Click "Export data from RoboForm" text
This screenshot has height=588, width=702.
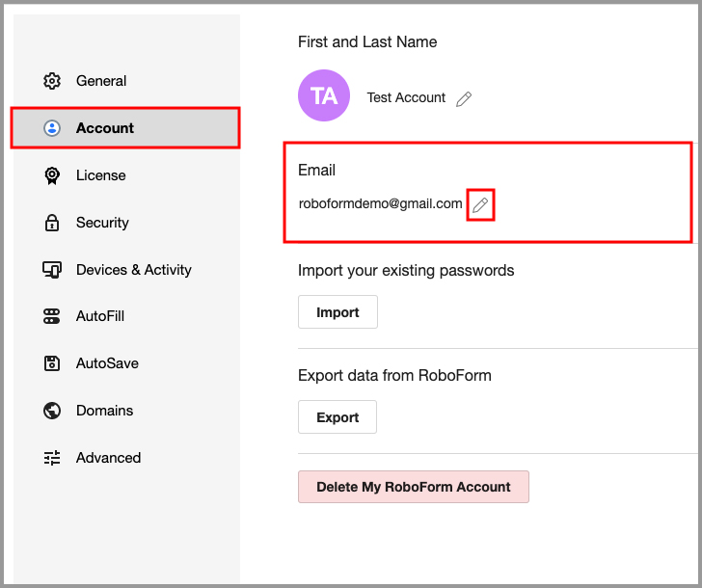[395, 375]
